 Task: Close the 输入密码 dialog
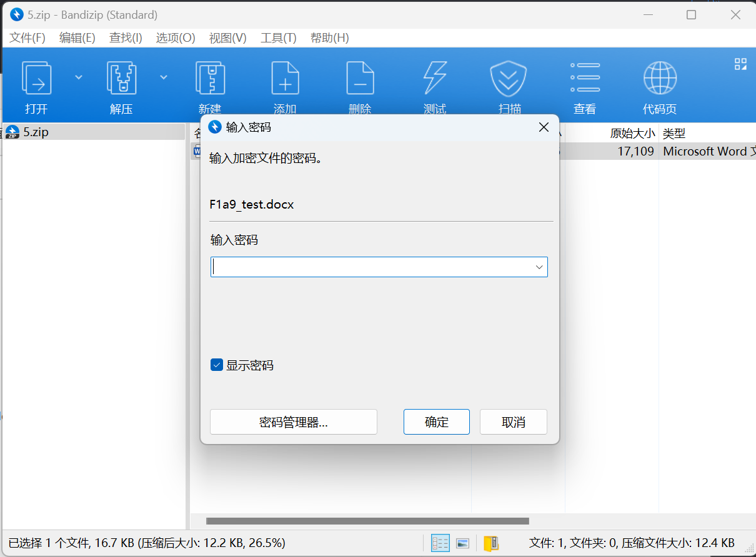coord(544,127)
